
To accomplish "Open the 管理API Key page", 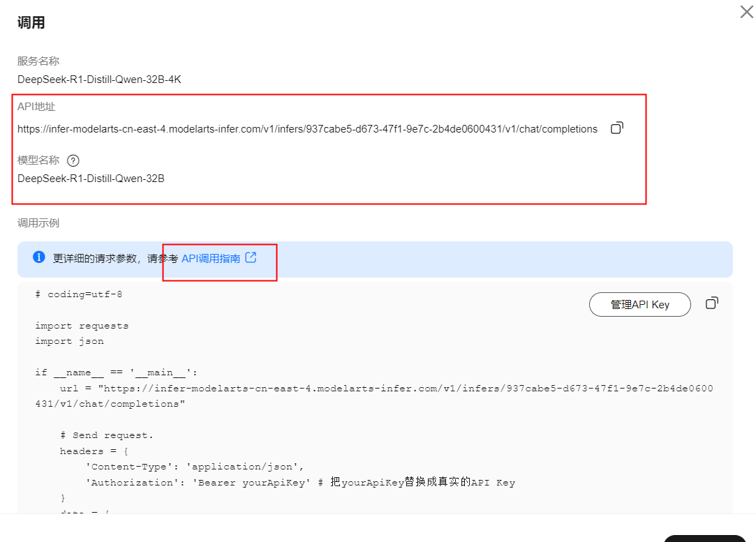I will (x=640, y=305).
